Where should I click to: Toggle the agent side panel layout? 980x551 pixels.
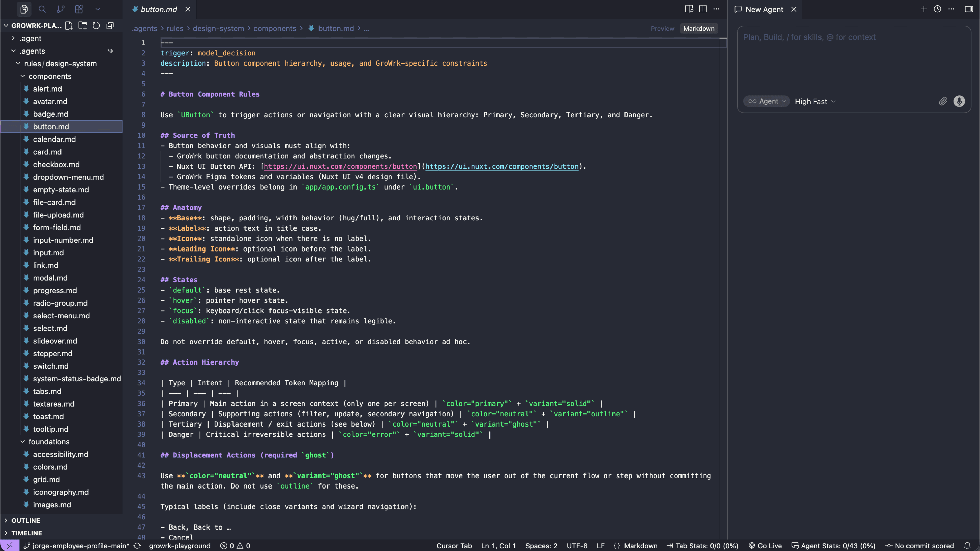tap(969, 9)
